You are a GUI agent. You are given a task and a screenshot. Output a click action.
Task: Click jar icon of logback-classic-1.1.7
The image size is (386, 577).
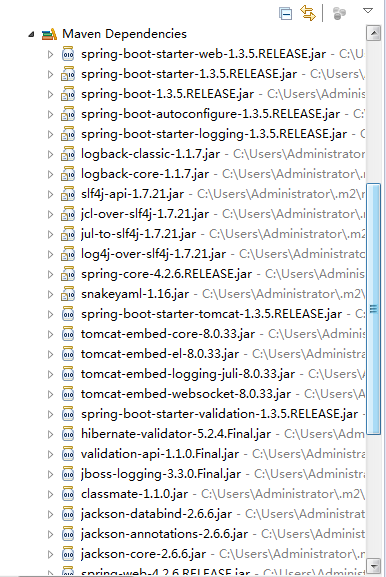[x=68, y=153]
